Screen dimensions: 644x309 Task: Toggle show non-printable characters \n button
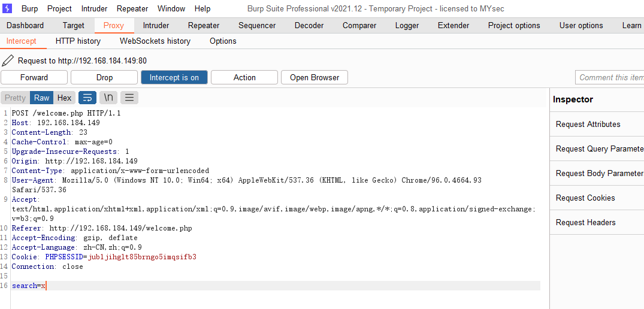point(108,98)
